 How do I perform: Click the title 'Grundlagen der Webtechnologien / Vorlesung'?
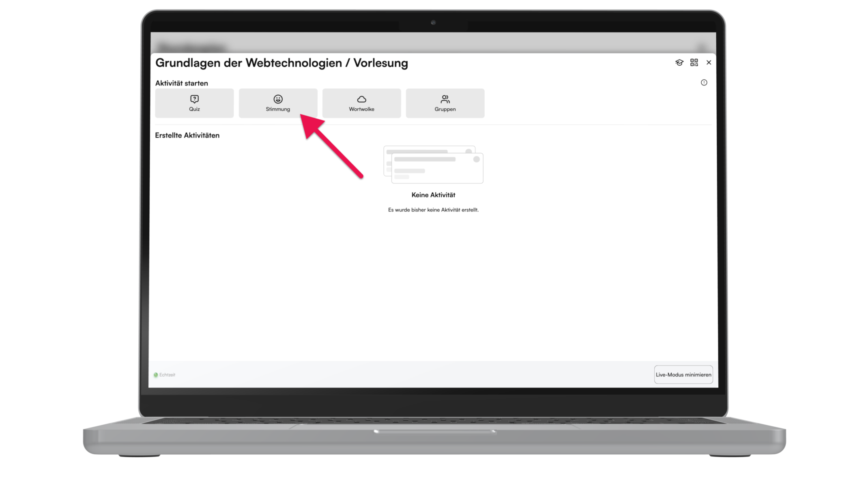281,63
